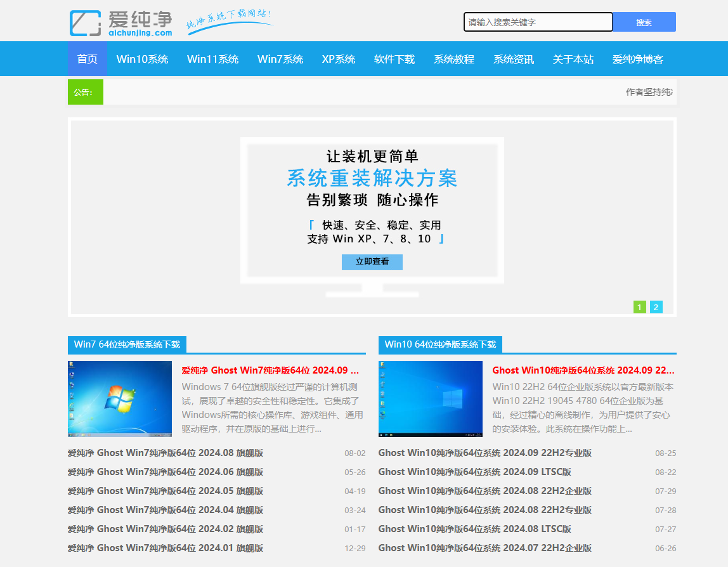Open the Win7 64位纯净版系统下载 section header
The image size is (728, 567).
tap(127, 344)
